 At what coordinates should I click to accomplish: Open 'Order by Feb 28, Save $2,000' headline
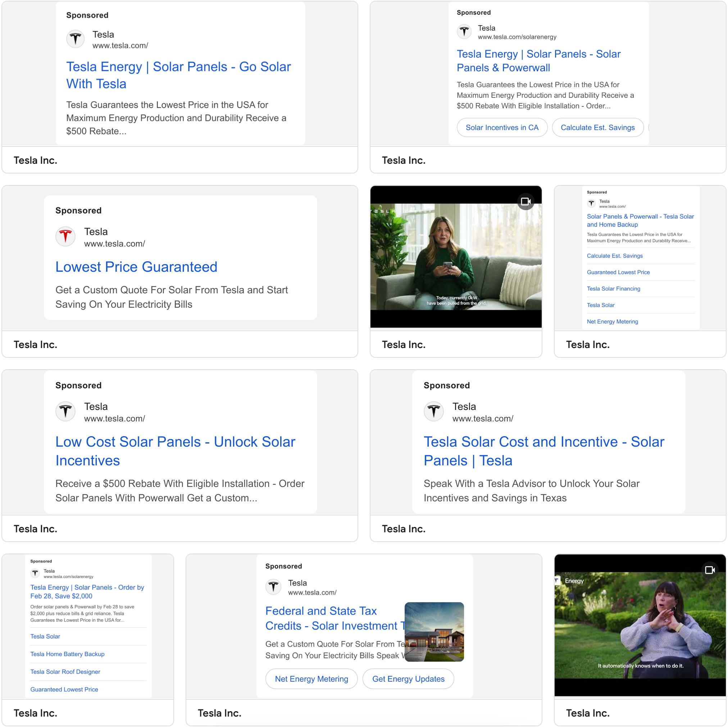(x=87, y=592)
